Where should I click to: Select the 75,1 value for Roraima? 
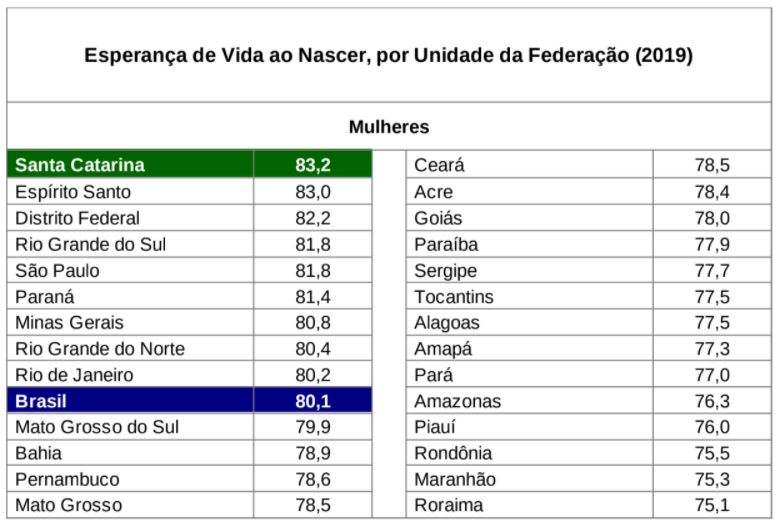point(712,505)
